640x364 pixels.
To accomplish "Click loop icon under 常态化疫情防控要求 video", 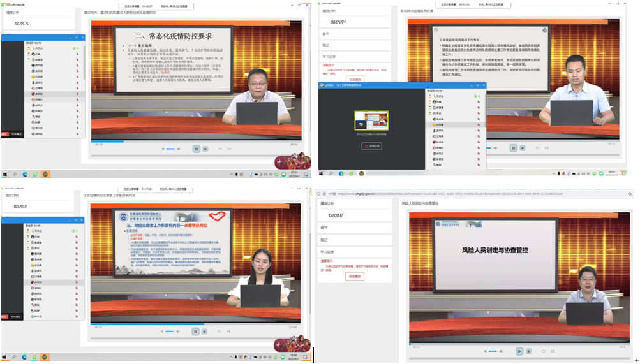I will tap(220, 149).
